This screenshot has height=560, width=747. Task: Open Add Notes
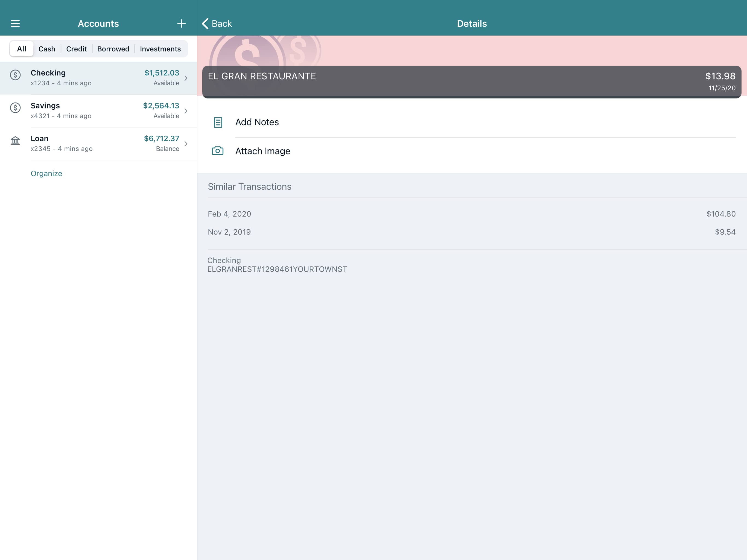257,122
